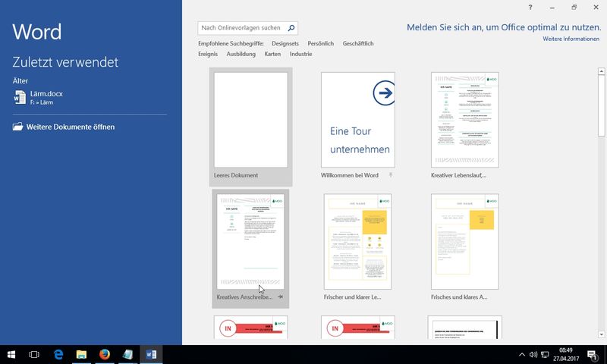The height and width of the screenshot is (364, 607).
Task: Select the Kreatives Anschreiben template thumbnail
Action: click(x=250, y=241)
